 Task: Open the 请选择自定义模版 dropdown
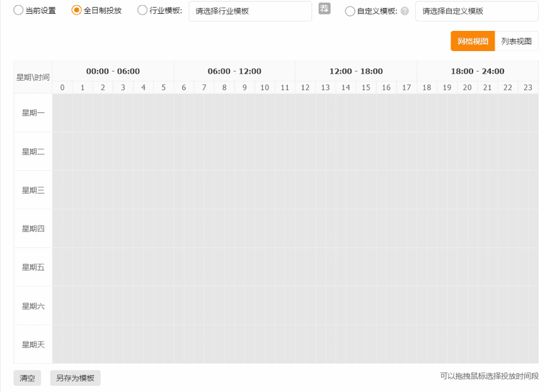pos(476,11)
